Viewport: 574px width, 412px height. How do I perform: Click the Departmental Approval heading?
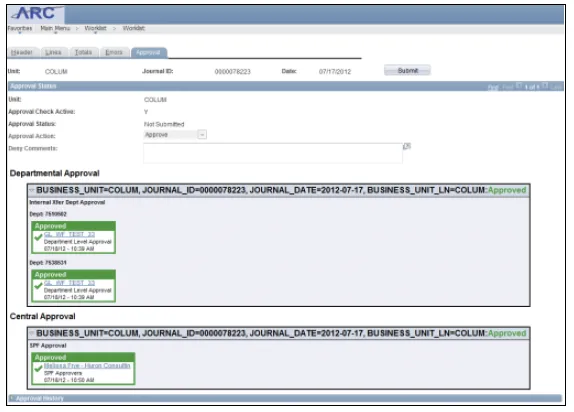coord(55,173)
